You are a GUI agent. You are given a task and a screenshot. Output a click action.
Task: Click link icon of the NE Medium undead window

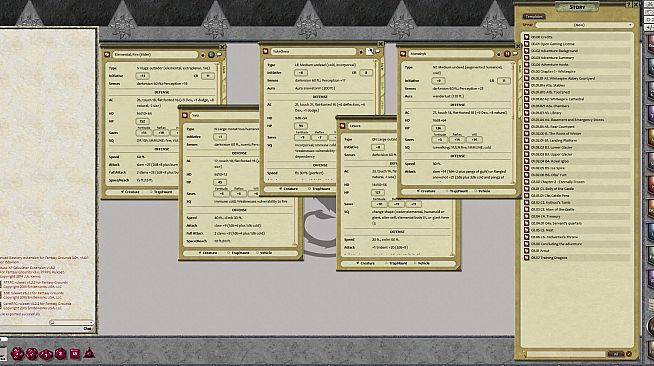click(403, 54)
